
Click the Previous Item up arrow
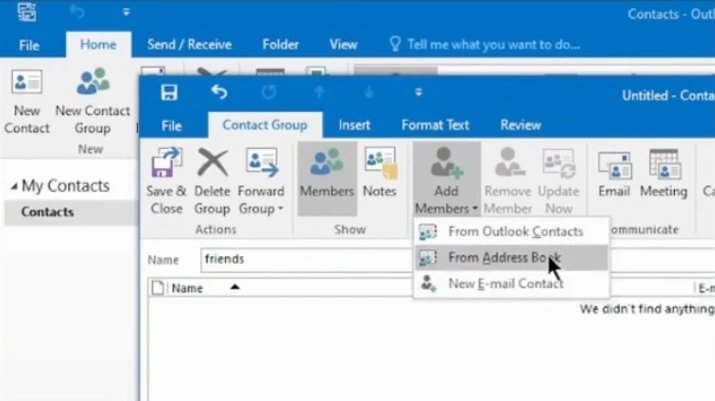click(319, 92)
